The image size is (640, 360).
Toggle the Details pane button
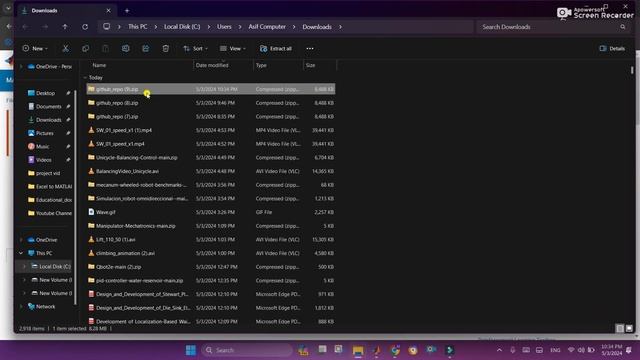612,49
